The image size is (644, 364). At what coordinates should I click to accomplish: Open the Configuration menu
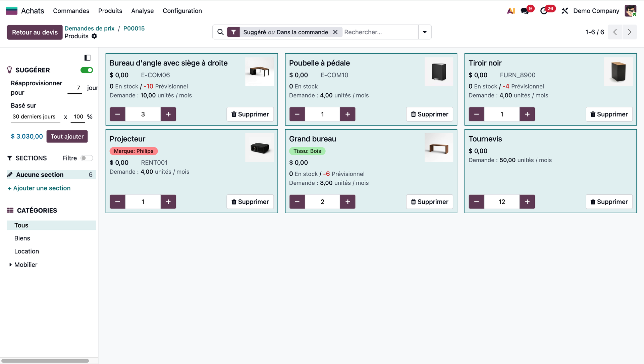pos(182,11)
